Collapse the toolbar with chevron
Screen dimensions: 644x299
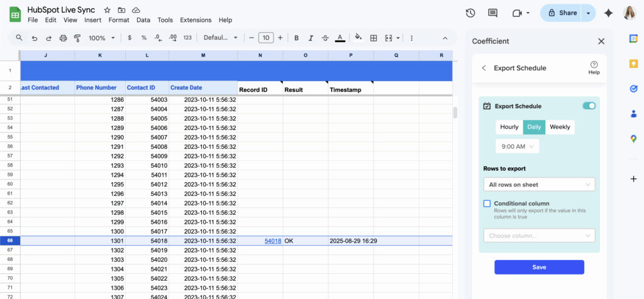click(445, 38)
